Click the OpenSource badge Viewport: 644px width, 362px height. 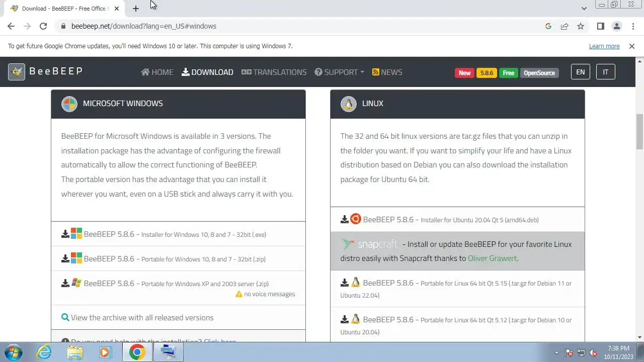click(x=539, y=73)
